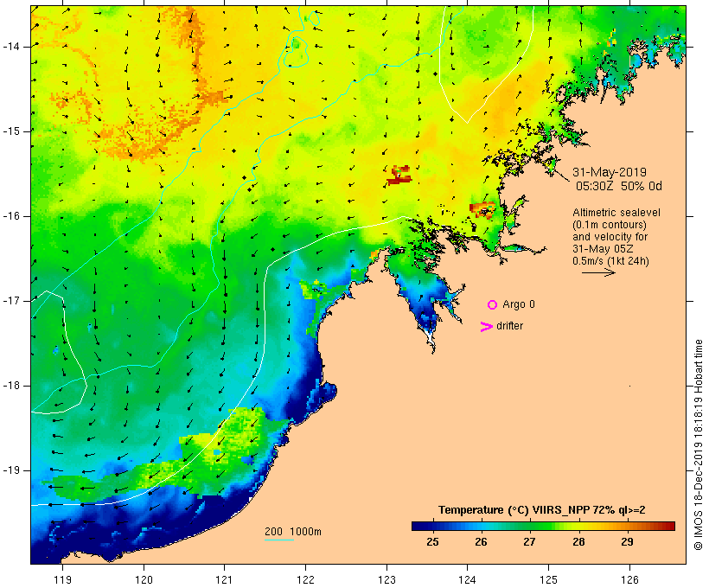This screenshot has width=709, height=588.
Task: Click the '121' longitude axis label
Action: pyautogui.click(x=224, y=579)
